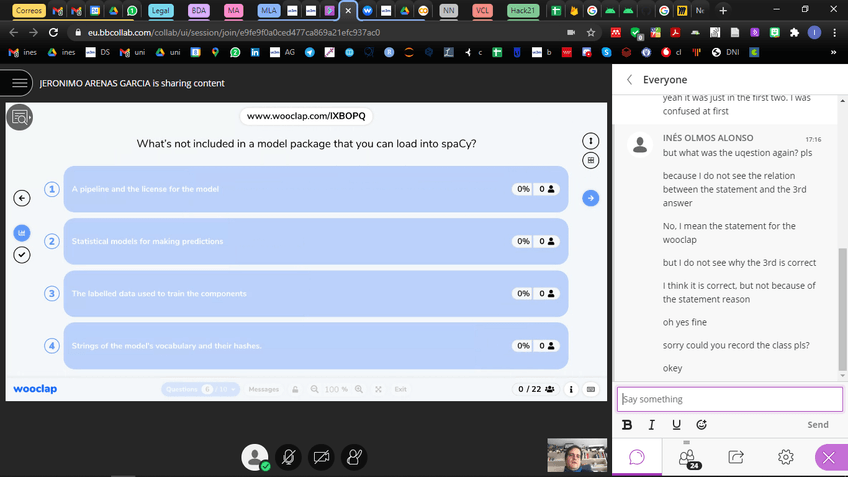Show 0 / 22 participants count
Viewport: 848px width, 477px height.
coord(536,389)
